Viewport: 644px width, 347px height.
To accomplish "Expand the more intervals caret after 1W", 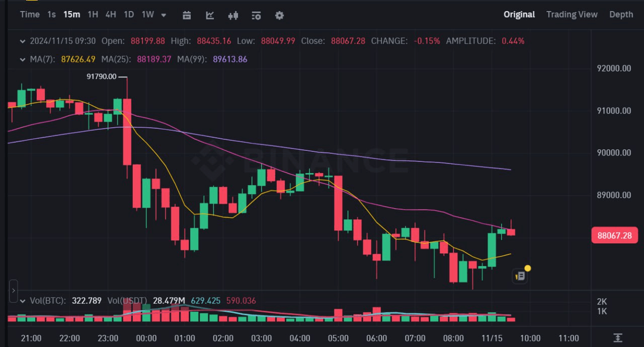I will click(x=164, y=15).
